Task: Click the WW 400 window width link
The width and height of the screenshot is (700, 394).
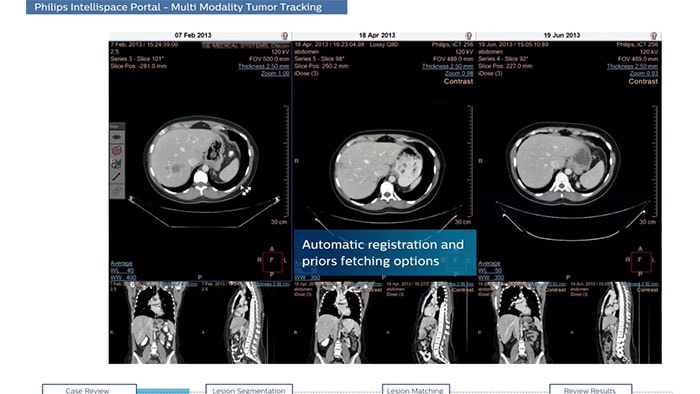Action: pyautogui.click(x=123, y=278)
